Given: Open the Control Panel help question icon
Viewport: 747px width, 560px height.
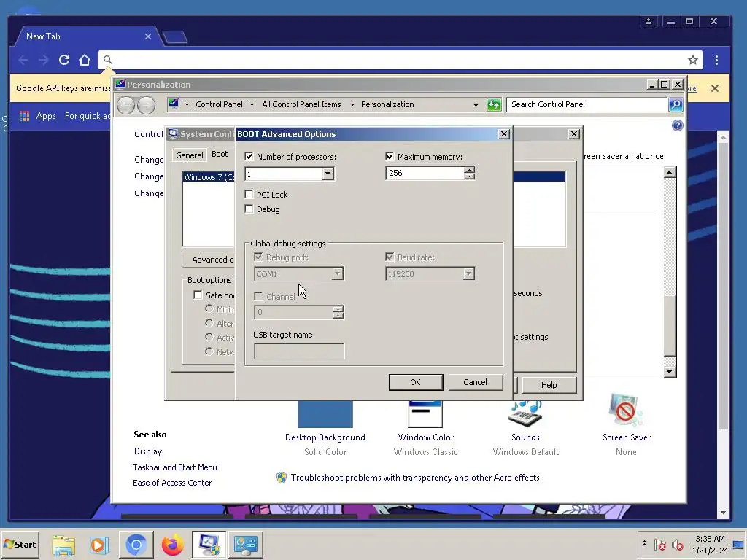Looking at the screenshot, I should click(678, 125).
